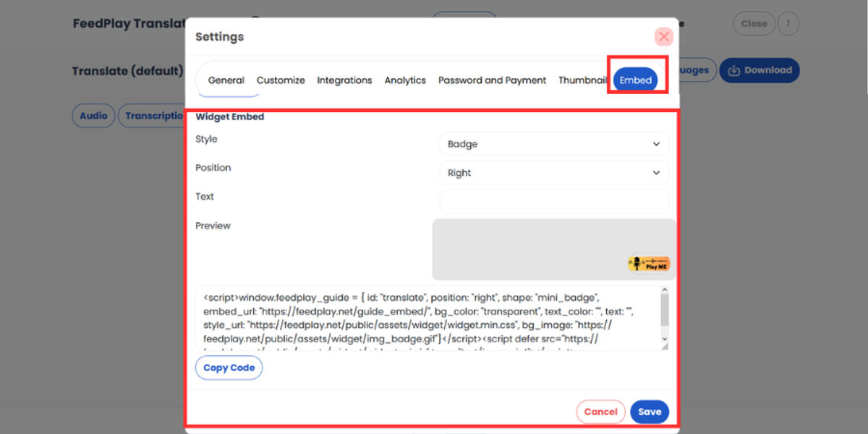This screenshot has width=868, height=434.
Task: Select the Analytics tab
Action: (x=405, y=80)
